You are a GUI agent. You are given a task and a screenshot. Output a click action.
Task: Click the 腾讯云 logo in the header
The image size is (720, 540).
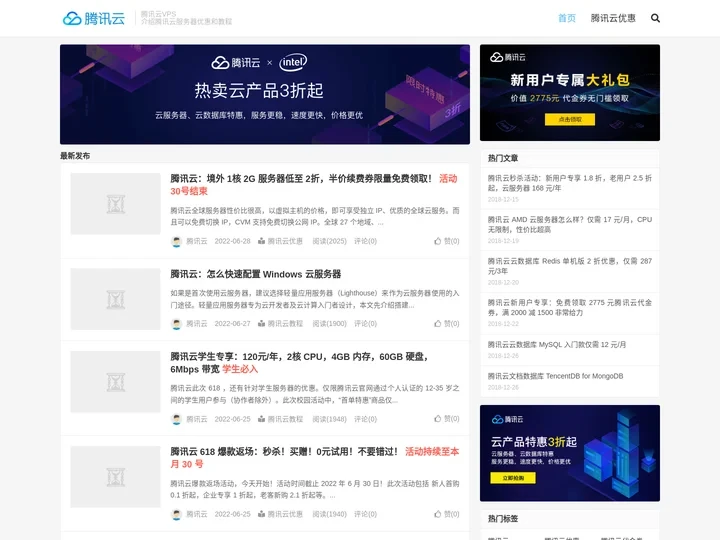(x=94, y=18)
